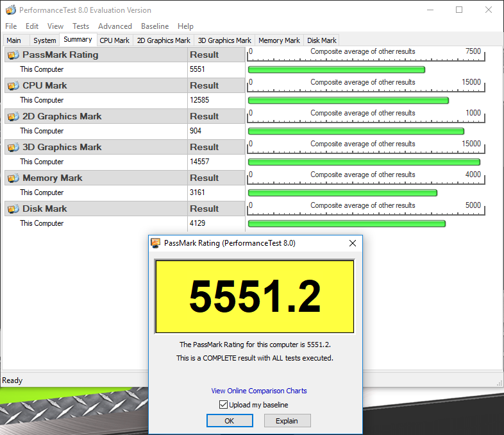Click the icon beside 2D Graphics Mark header

click(x=13, y=116)
